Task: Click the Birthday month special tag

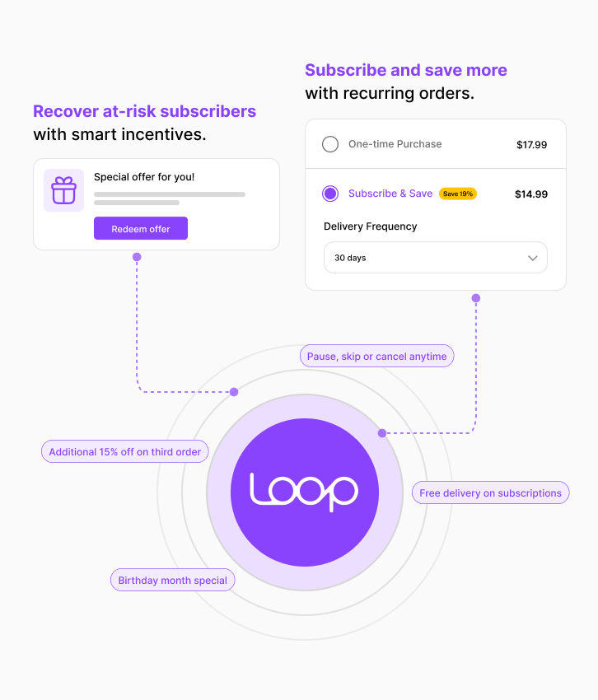Action: (173, 580)
